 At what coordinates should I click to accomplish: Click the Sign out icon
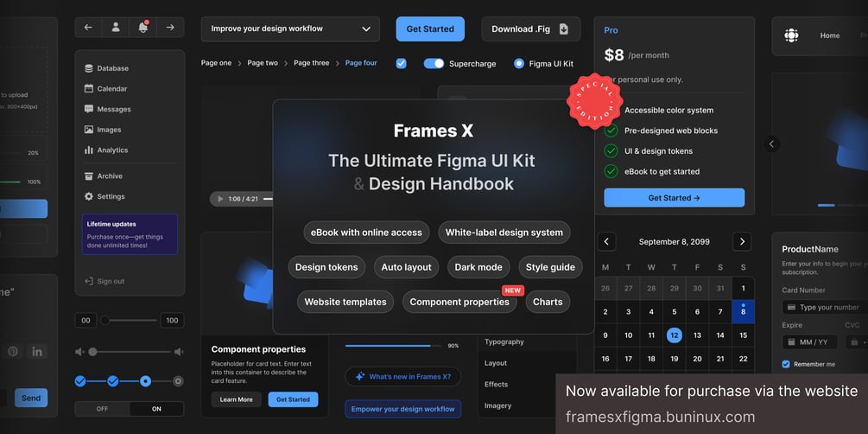(x=89, y=281)
